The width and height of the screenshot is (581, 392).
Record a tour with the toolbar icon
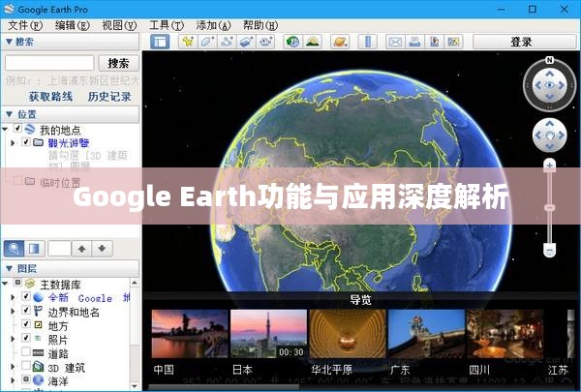click(x=265, y=42)
